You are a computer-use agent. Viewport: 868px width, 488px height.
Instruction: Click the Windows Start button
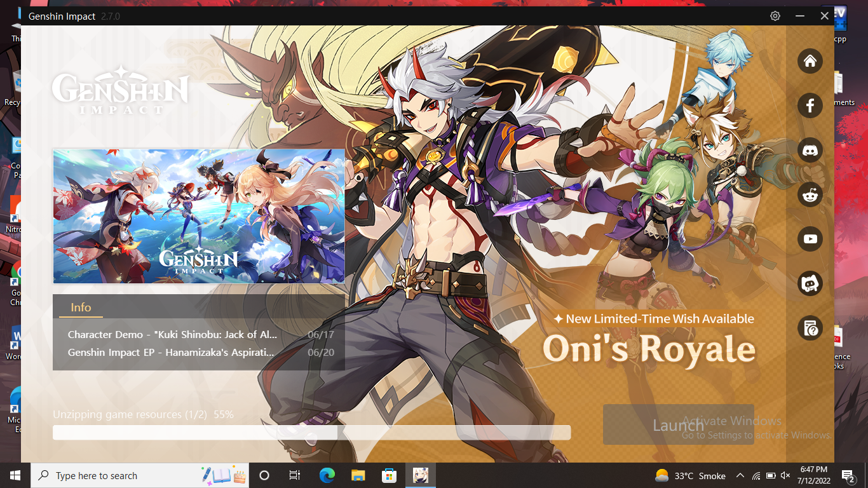pyautogui.click(x=15, y=475)
